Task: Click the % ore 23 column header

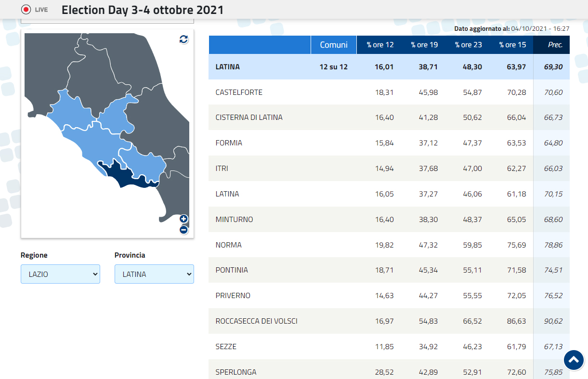Action: (469, 45)
